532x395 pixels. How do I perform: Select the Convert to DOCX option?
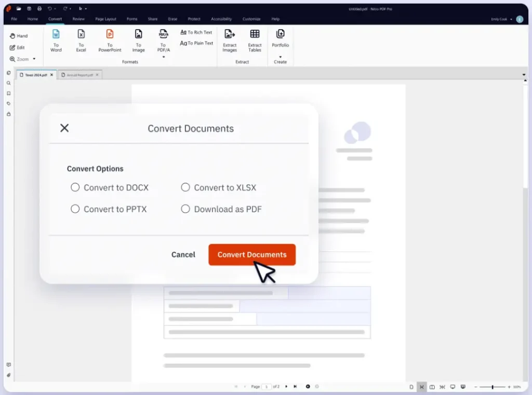(x=75, y=187)
